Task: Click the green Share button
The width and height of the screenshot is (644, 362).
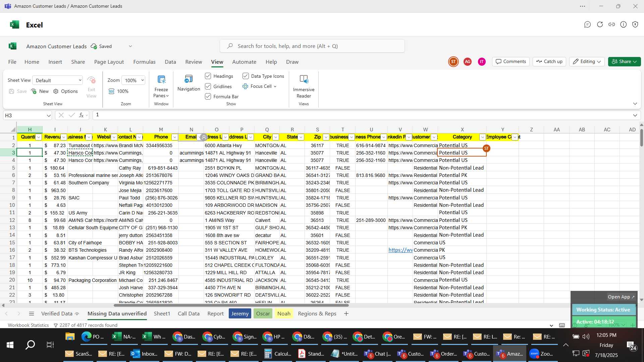Action: [624, 62]
